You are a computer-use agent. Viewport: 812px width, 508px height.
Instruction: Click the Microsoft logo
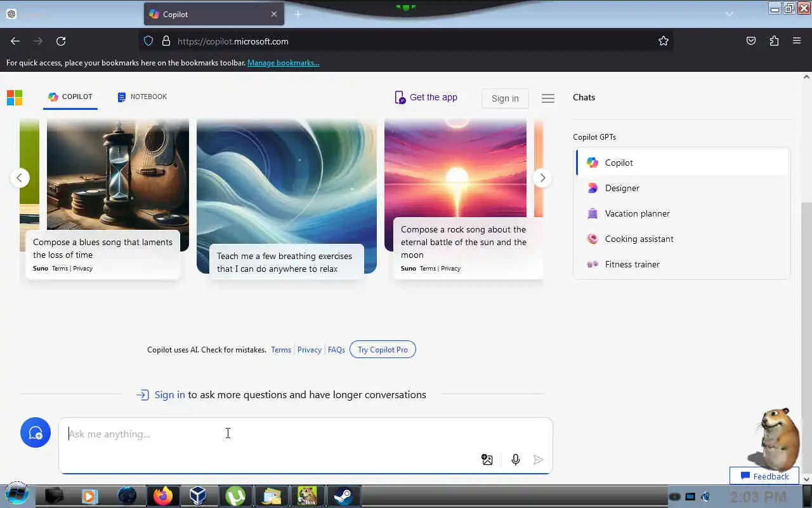pos(15,97)
